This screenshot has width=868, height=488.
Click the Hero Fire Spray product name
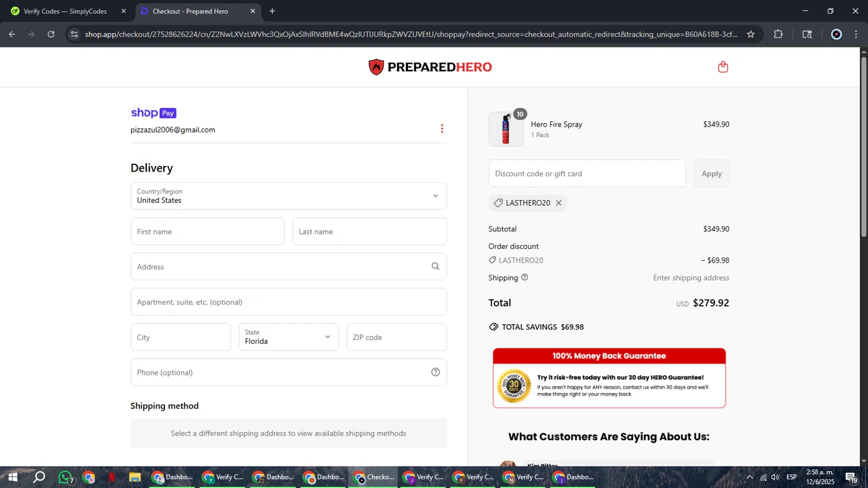point(557,124)
